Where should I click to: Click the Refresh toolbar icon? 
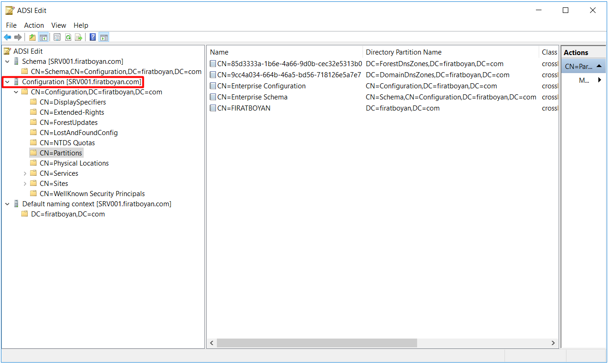(x=68, y=37)
